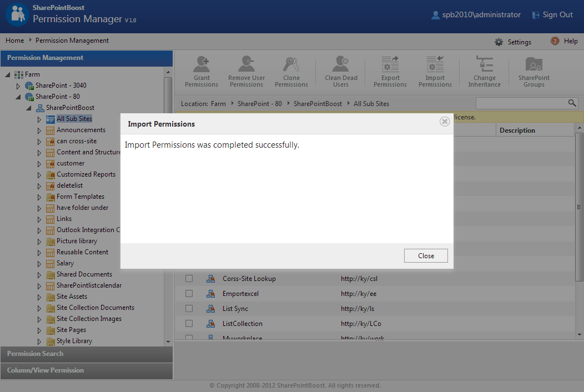Click the Sign Out link
584x392 pixels.
tap(557, 15)
